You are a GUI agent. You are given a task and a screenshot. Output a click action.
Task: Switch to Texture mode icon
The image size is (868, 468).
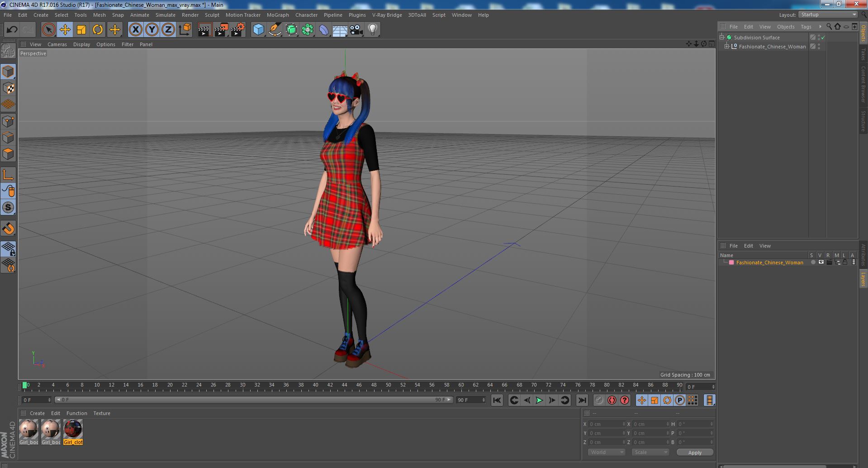pyautogui.click(x=8, y=88)
